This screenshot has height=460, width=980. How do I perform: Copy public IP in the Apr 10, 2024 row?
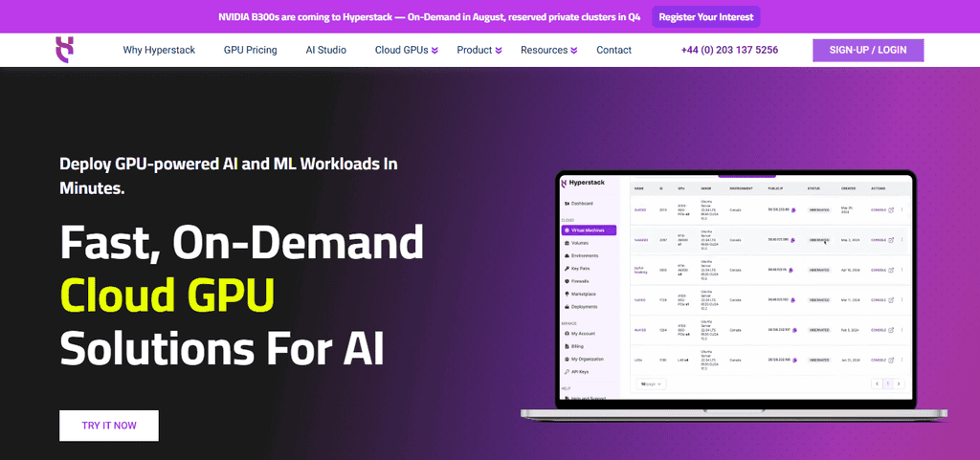(791, 271)
